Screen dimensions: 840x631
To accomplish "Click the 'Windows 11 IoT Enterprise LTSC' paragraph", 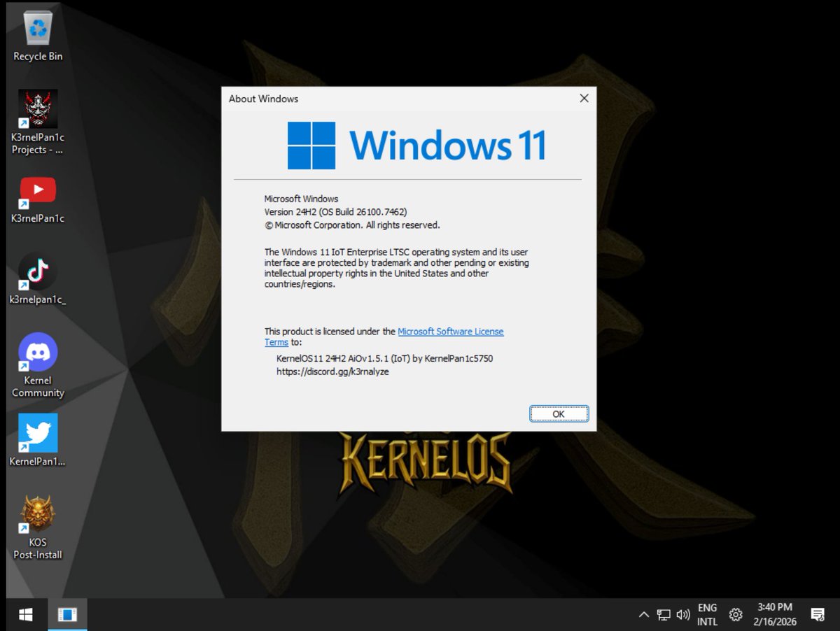I will click(x=397, y=268).
